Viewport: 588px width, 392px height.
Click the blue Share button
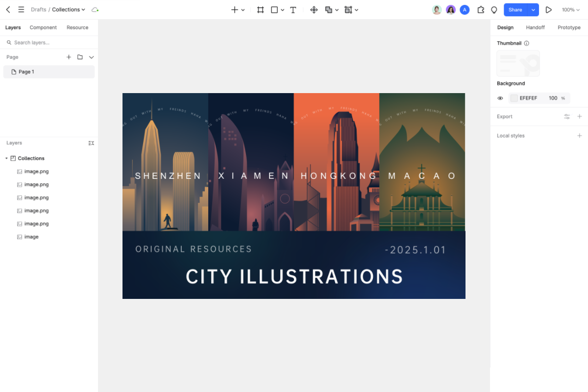coord(515,10)
